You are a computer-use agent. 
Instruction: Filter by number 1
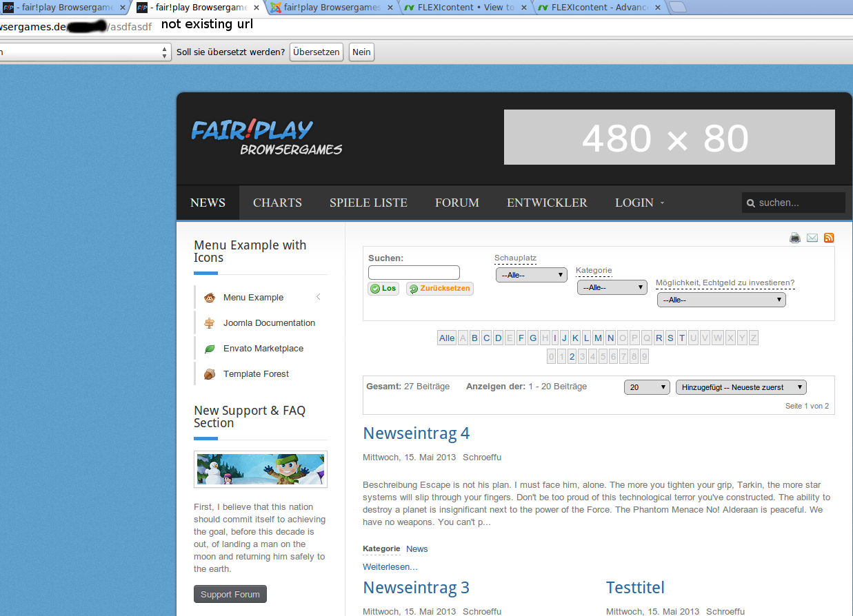(x=561, y=356)
